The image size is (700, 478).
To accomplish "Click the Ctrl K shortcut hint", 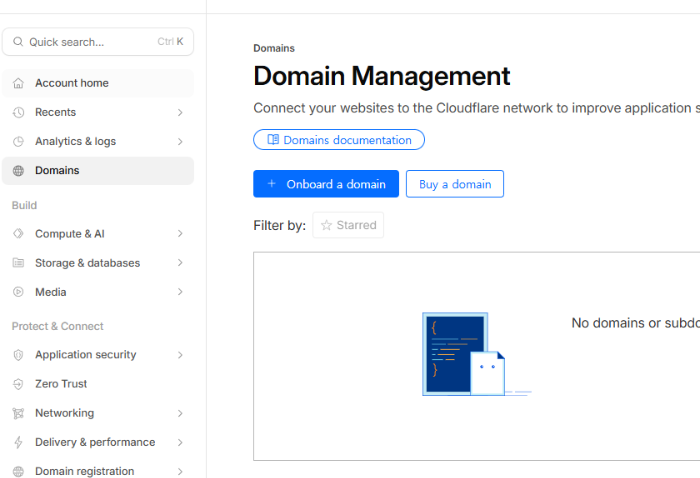I will 170,42.
